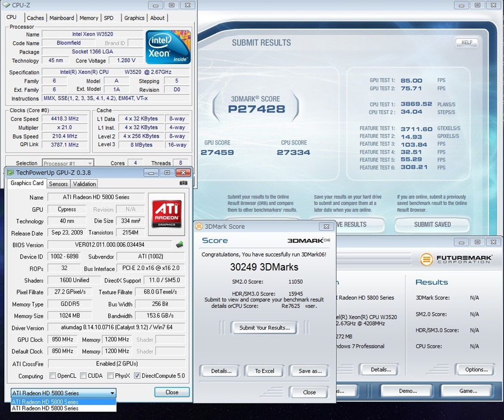Select the CPU tab in CPU-Z
This screenshot has width=504, height=420.
tap(11, 17)
